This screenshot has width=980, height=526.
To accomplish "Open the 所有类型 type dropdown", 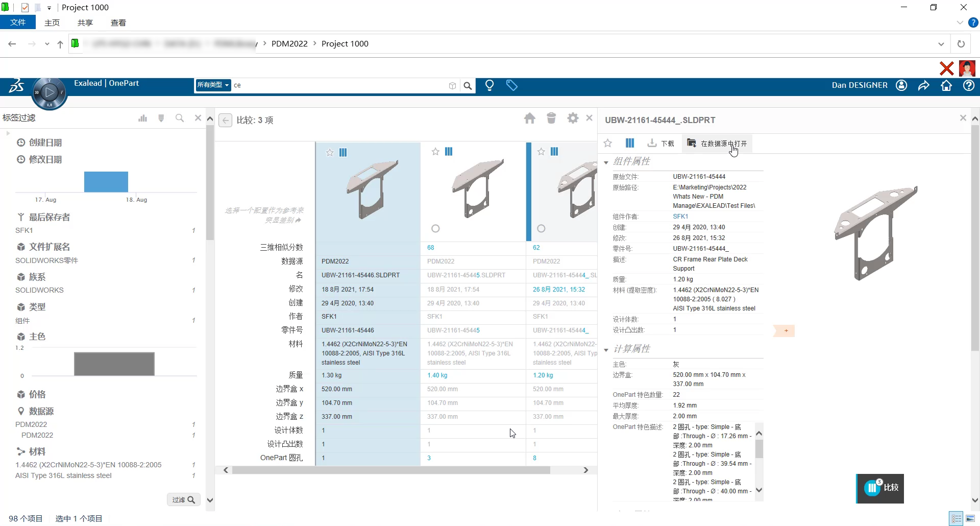I will tap(213, 85).
